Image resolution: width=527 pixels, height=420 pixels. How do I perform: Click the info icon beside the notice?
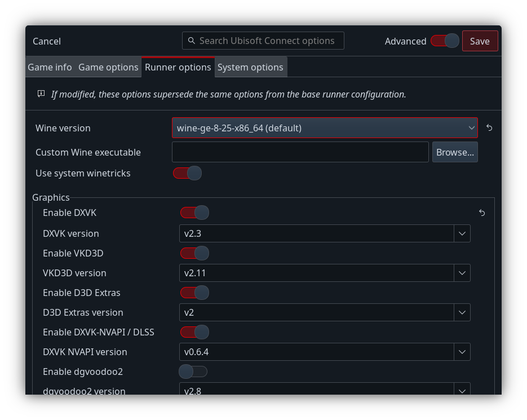41,94
